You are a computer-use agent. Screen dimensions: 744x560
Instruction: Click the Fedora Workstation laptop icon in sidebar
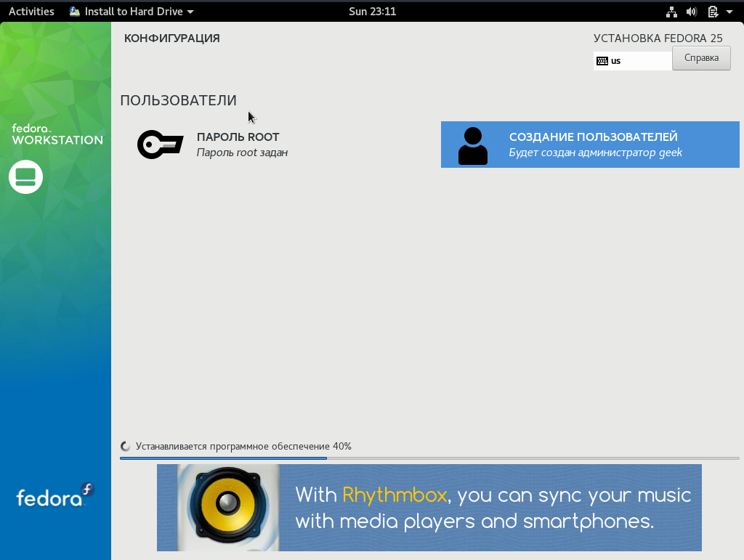[x=25, y=177]
